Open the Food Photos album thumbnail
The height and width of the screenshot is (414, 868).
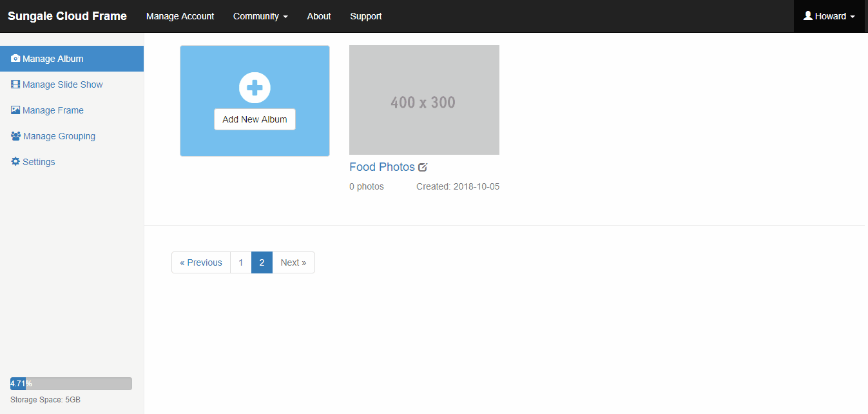424,100
